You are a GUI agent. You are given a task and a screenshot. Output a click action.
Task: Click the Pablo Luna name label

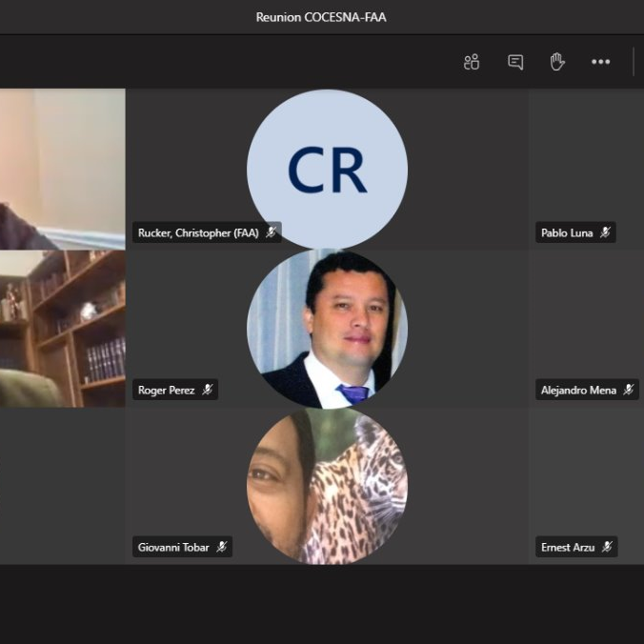pyautogui.click(x=567, y=232)
